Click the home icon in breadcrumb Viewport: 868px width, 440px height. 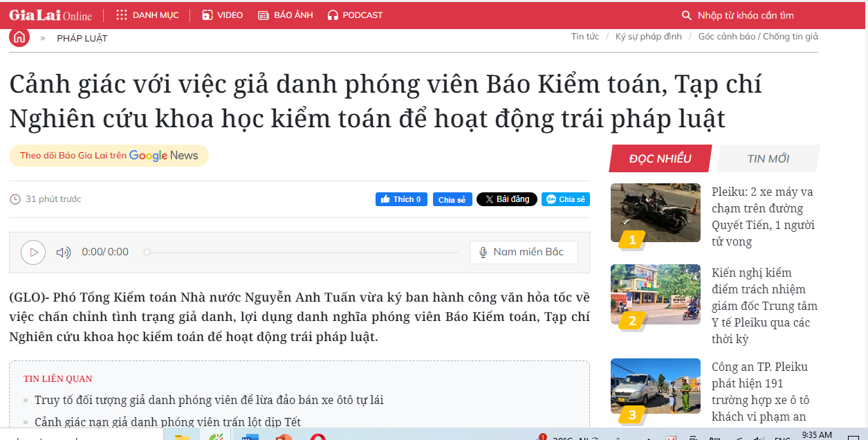pyautogui.click(x=19, y=37)
